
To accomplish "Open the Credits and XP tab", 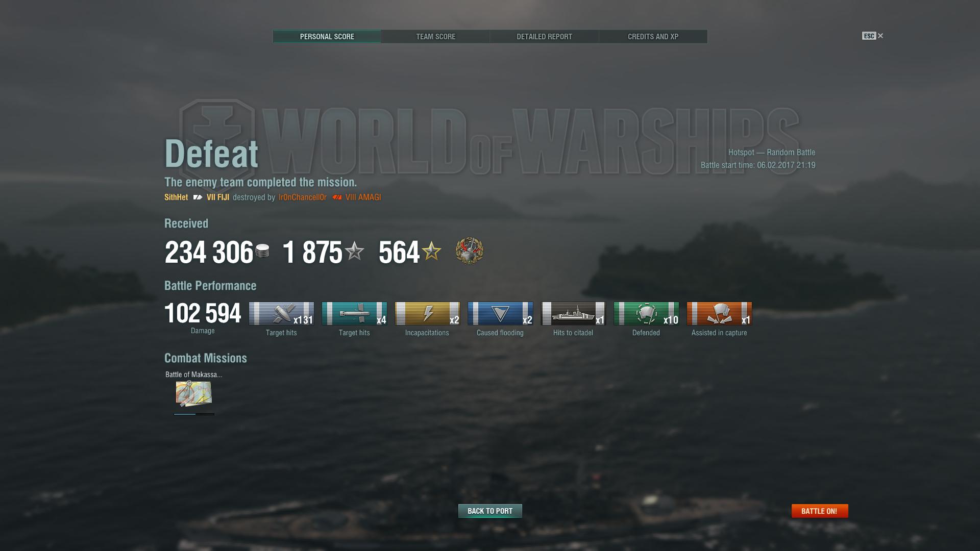I will (653, 37).
